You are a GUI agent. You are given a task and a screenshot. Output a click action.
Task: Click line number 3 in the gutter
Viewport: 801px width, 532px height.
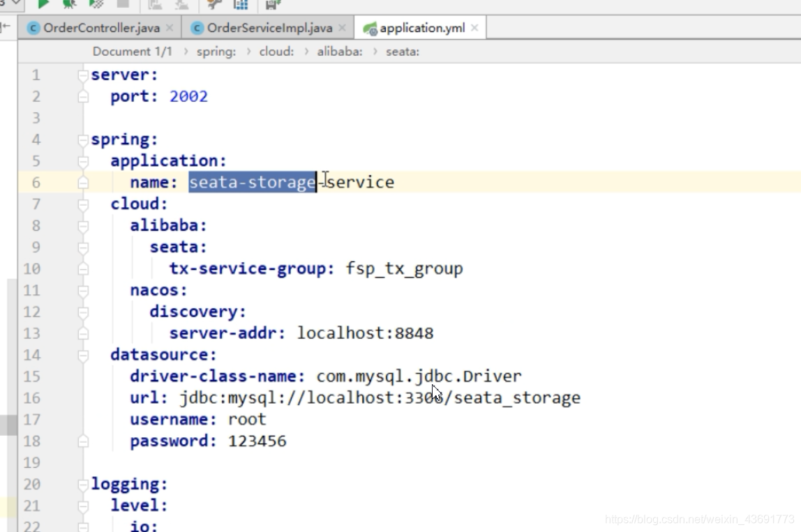point(36,118)
